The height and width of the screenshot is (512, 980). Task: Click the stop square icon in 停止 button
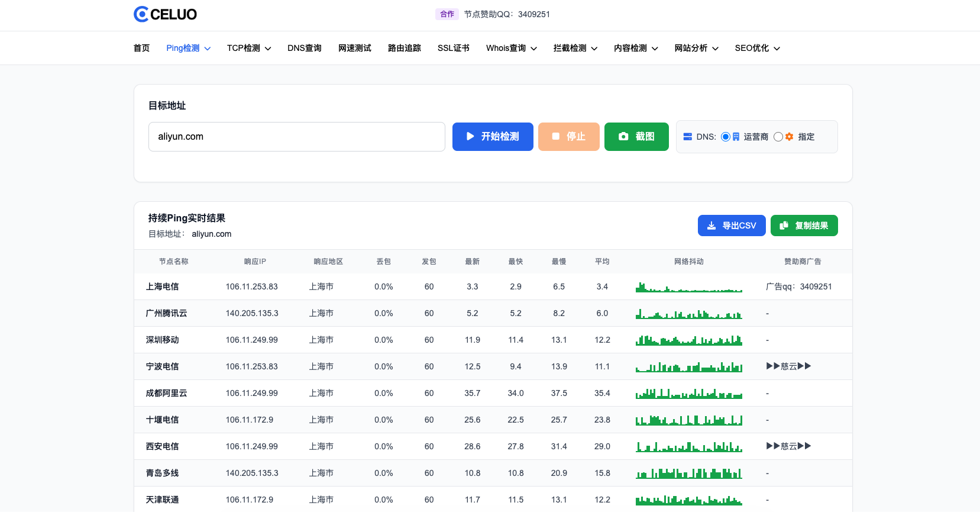point(556,136)
